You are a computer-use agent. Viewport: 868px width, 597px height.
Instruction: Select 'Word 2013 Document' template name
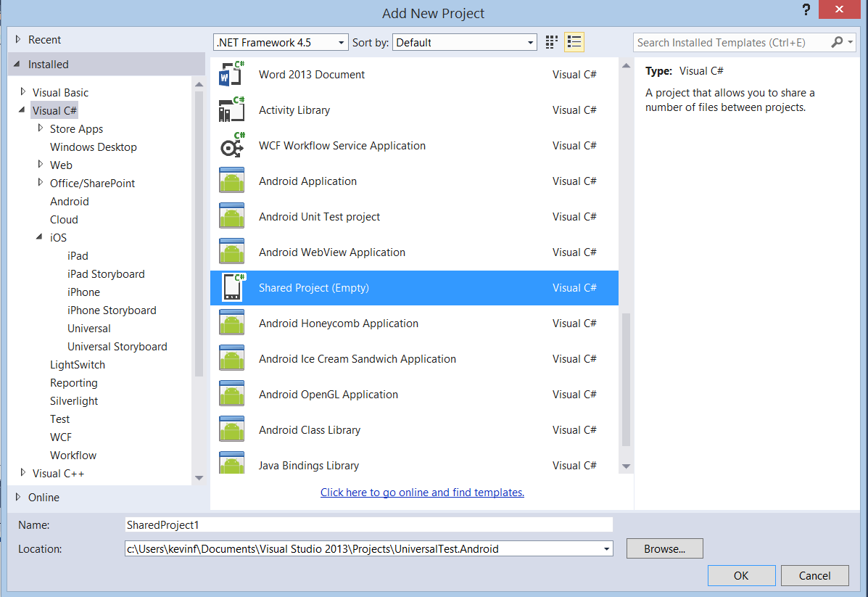point(312,74)
